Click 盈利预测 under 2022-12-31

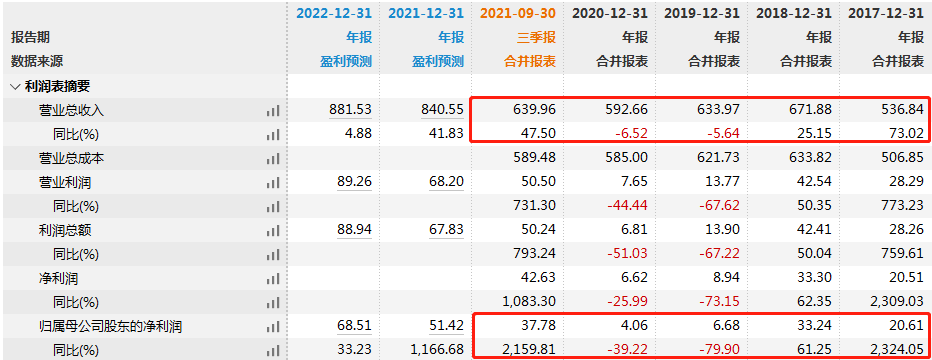[347, 61]
